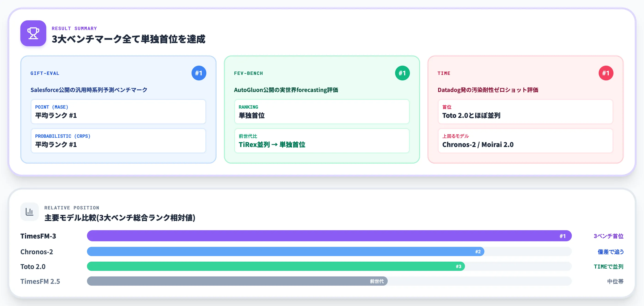
Task: Click the heading 3大ベンチマーク全て単独首位を達成
Action: [x=129, y=39]
